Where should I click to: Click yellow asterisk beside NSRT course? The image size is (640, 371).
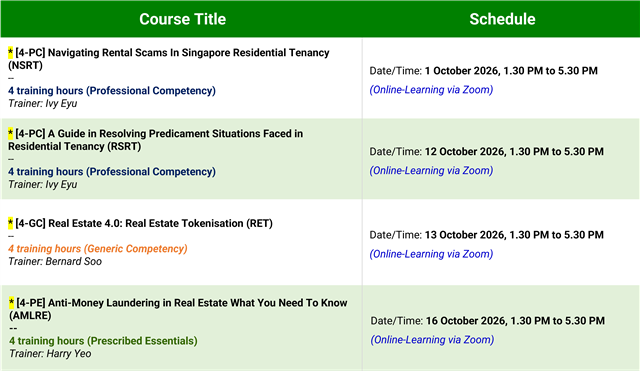(x=11, y=52)
